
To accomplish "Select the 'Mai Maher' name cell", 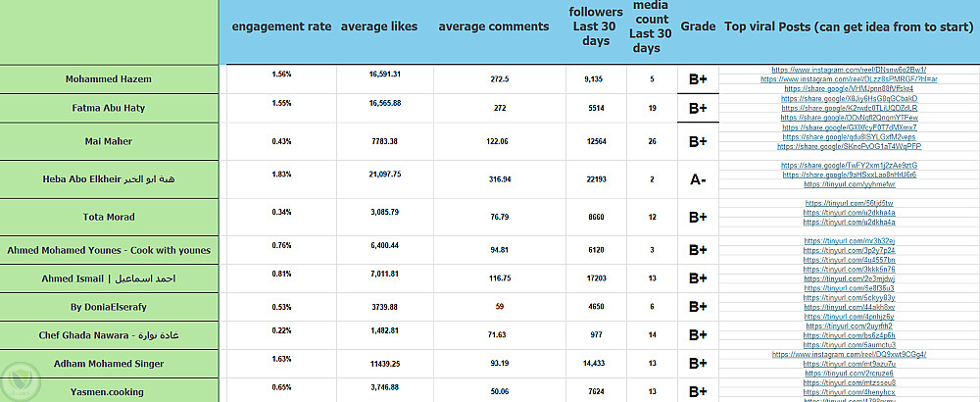I will coord(109,141).
